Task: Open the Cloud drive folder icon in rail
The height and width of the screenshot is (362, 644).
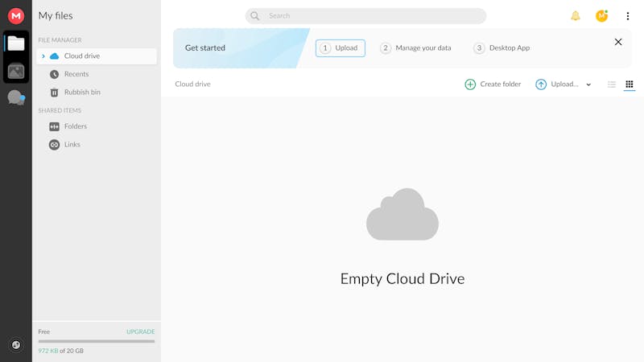Action: (x=16, y=43)
